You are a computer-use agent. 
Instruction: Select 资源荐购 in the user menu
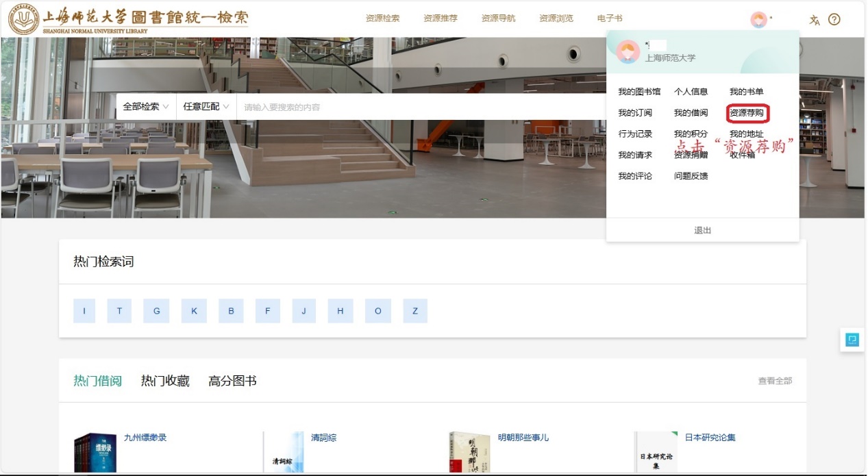tap(747, 112)
